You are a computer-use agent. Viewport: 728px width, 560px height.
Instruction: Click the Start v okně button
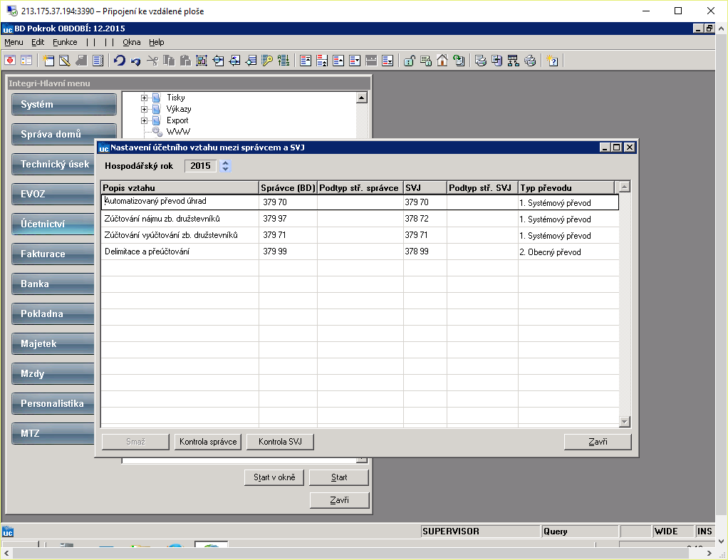(274, 477)
